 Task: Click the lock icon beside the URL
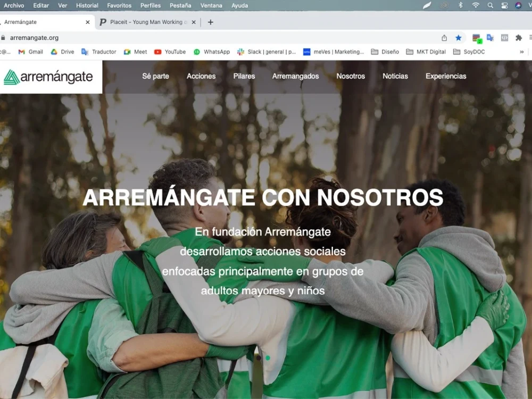(3, 38)
